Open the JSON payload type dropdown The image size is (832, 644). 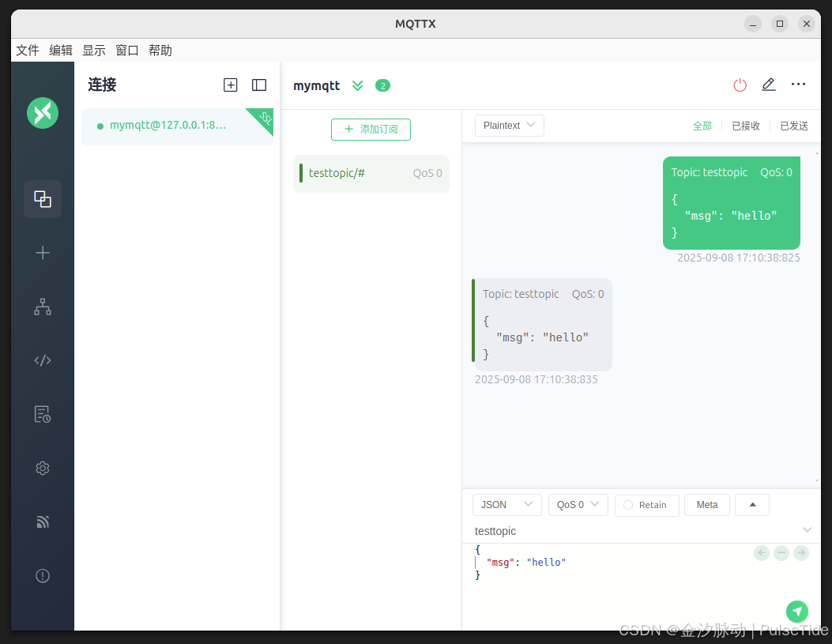[506, 505]
